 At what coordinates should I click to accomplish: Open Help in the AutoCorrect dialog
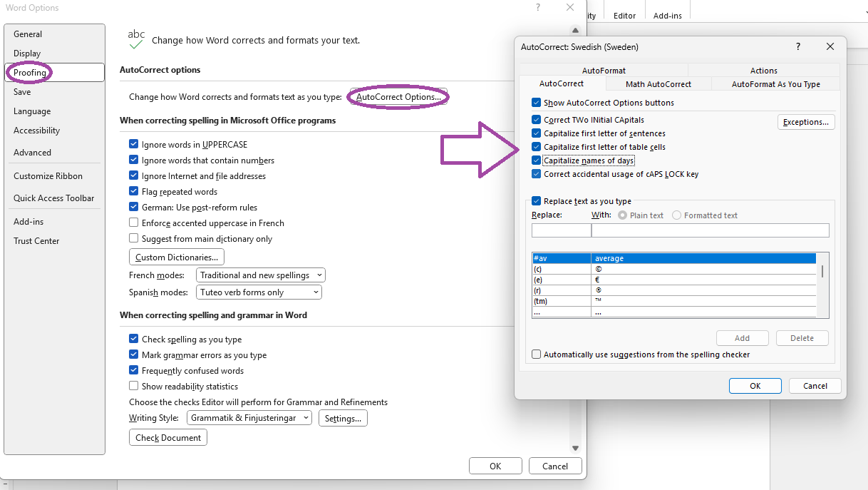(797, 46)
